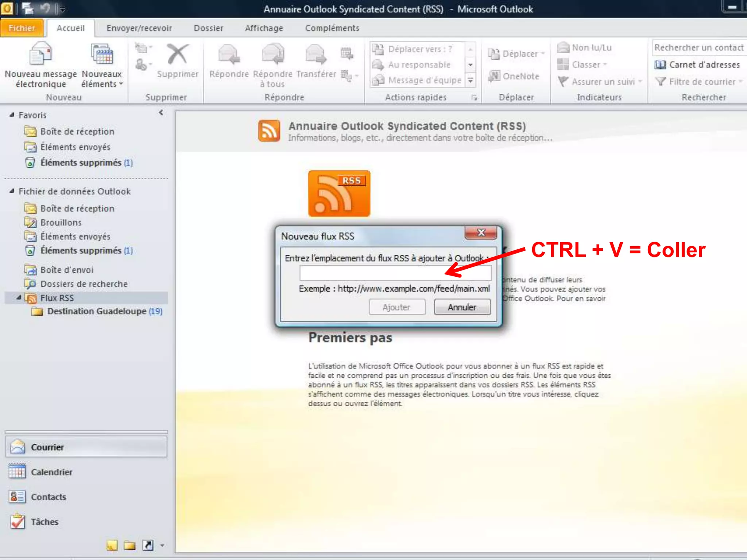The height and width of the screenshot is (560, 747).
Task: Select Déplacer vers quick action
Action: (417, 49)
